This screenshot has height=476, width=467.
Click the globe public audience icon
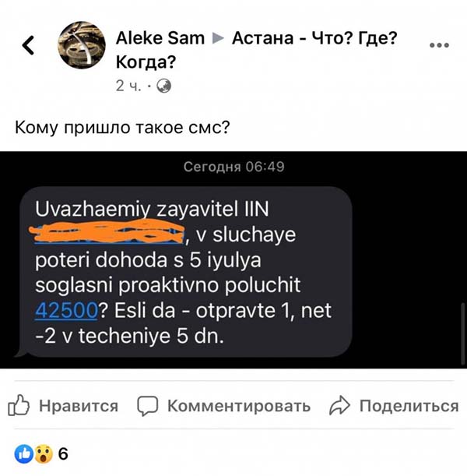tap(163, 86)
